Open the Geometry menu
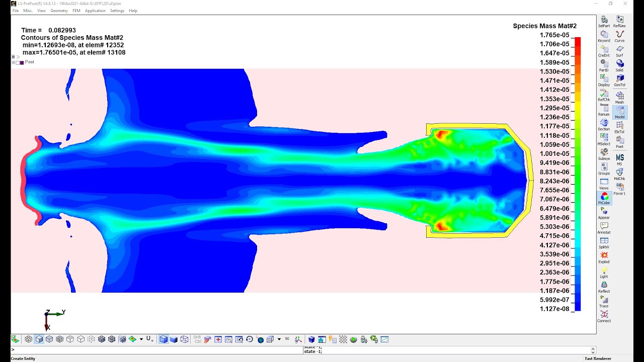This screenshot has width=644, height=362. click(59, 11)
